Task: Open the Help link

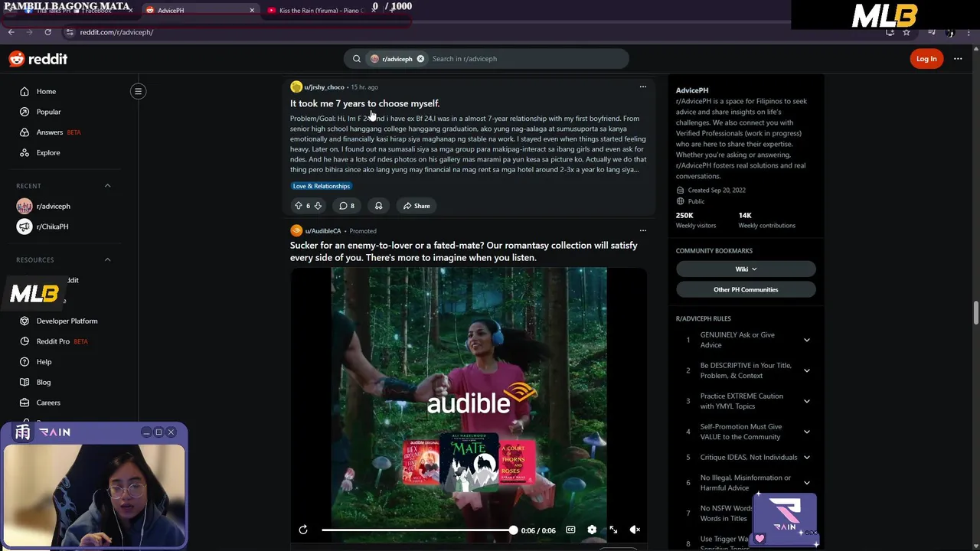Action: tap(44, 362)
